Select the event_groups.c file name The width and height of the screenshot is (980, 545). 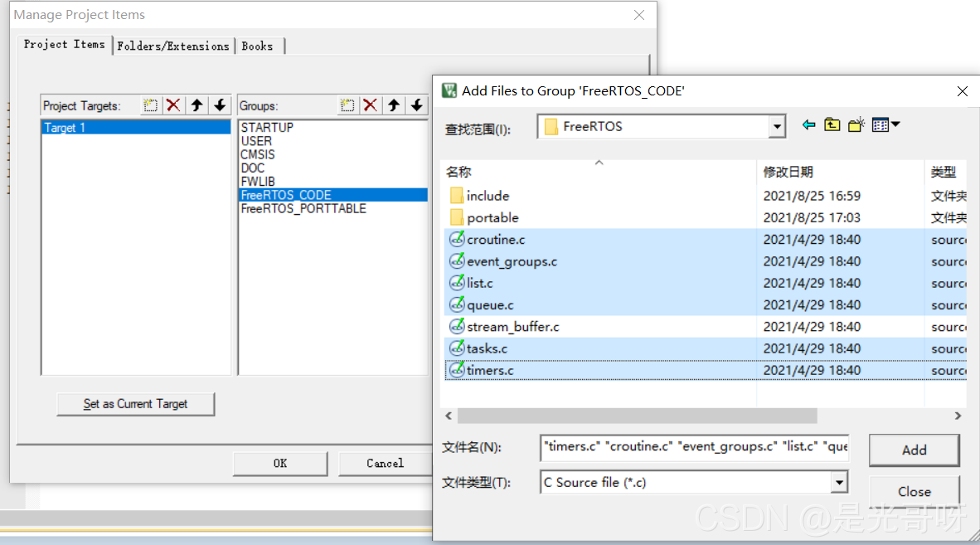pos(512,261)
